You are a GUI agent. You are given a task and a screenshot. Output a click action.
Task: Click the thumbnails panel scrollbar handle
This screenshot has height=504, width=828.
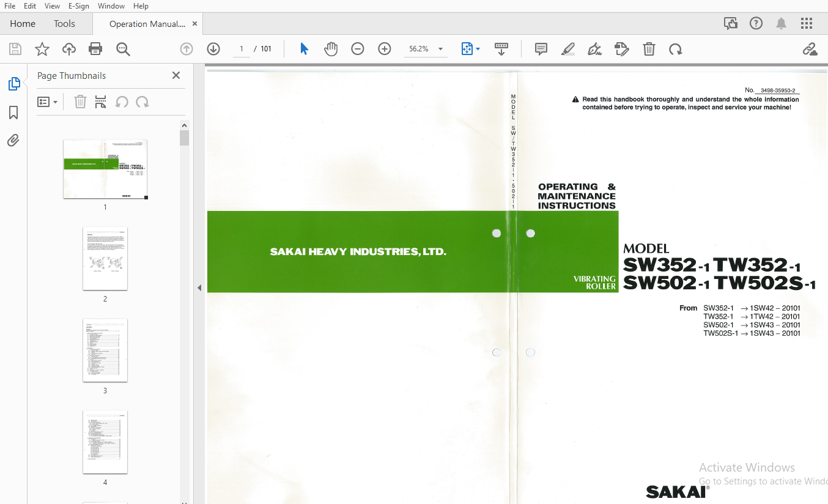[x=184, y=138]
